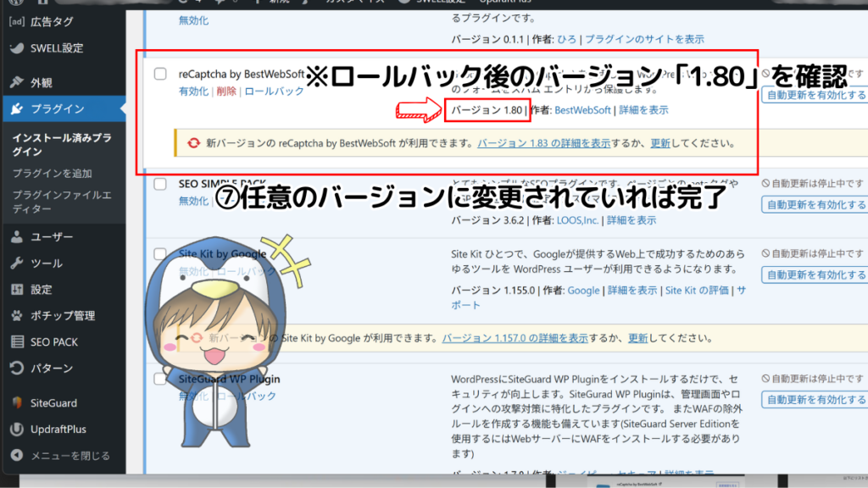Click the SWELL設定 sidebar icon

tap(17, 48)
